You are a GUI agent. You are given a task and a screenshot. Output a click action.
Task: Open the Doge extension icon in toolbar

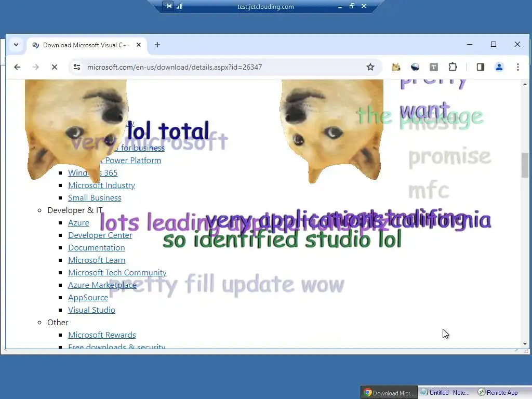click(396, 67)
